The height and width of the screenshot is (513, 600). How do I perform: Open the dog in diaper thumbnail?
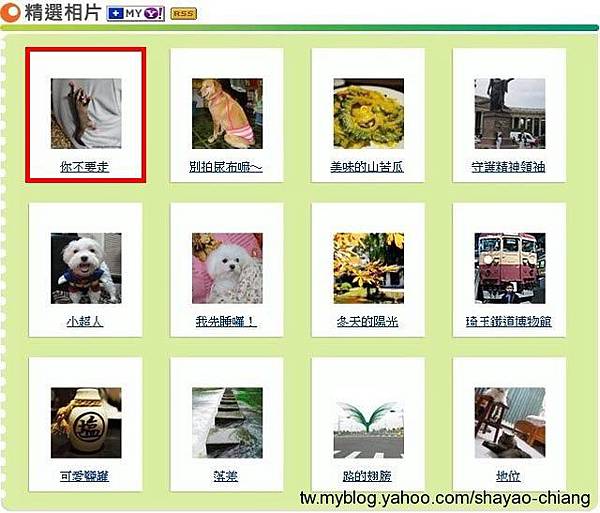click(227, 114)
